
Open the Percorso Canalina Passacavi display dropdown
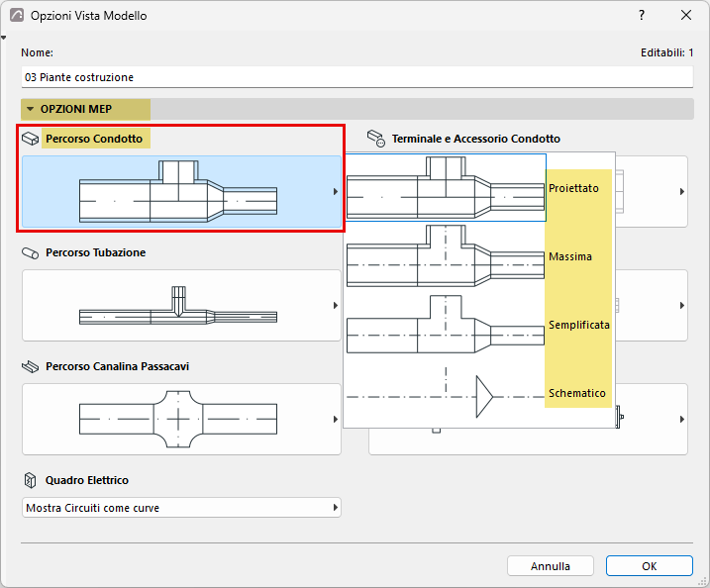[181, 419]
